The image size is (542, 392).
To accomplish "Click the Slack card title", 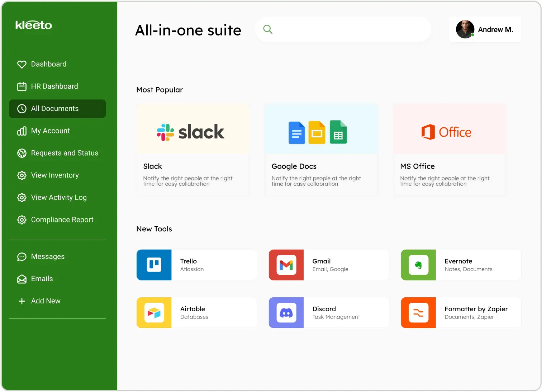I will 152,166.
